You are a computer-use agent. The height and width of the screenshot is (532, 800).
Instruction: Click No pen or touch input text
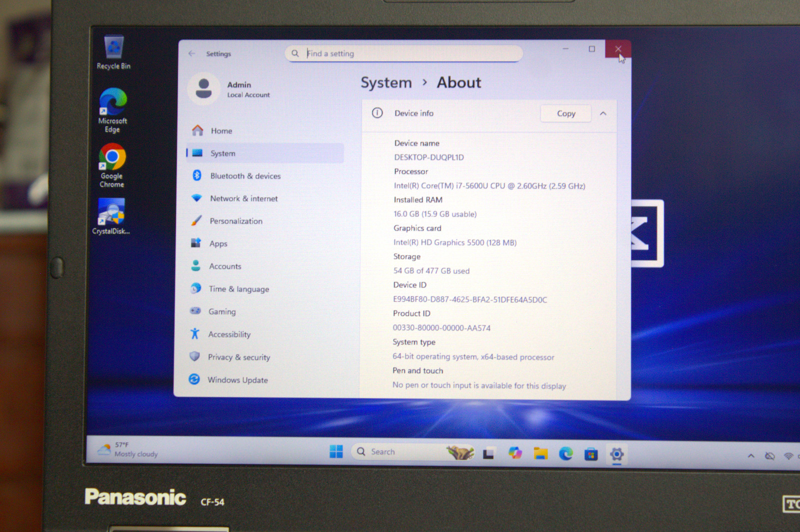[479, 385]
